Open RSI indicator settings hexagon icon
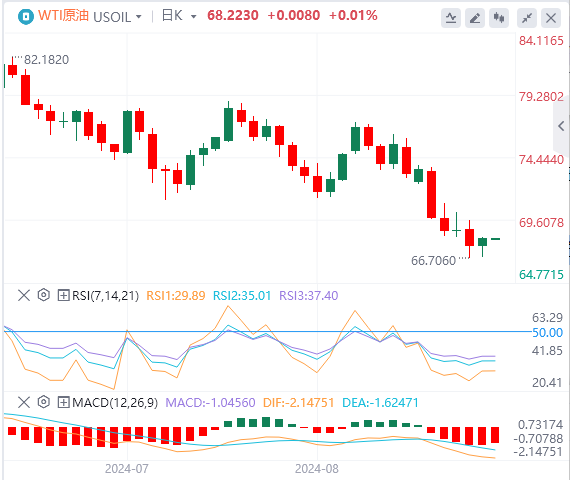 point(44,295)
